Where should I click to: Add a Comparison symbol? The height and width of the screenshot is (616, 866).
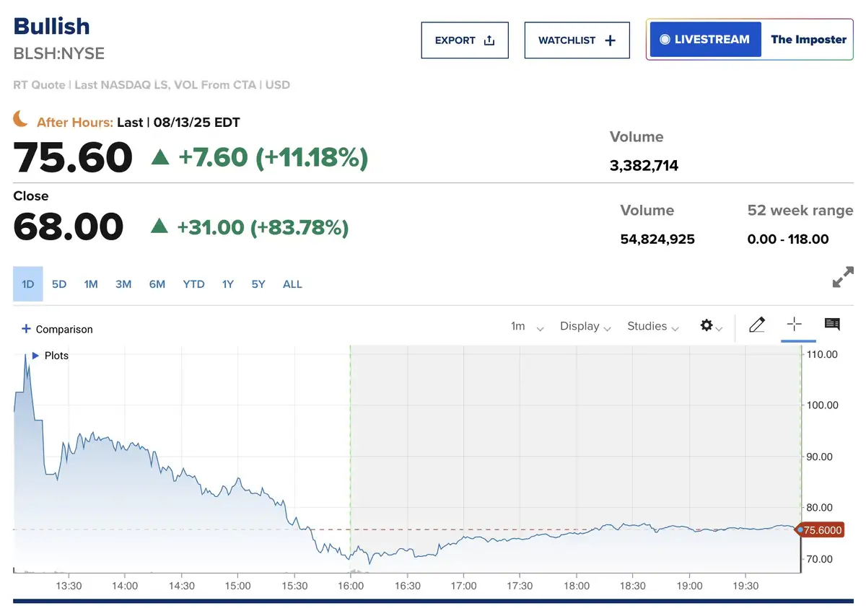(x=57, y=329)
